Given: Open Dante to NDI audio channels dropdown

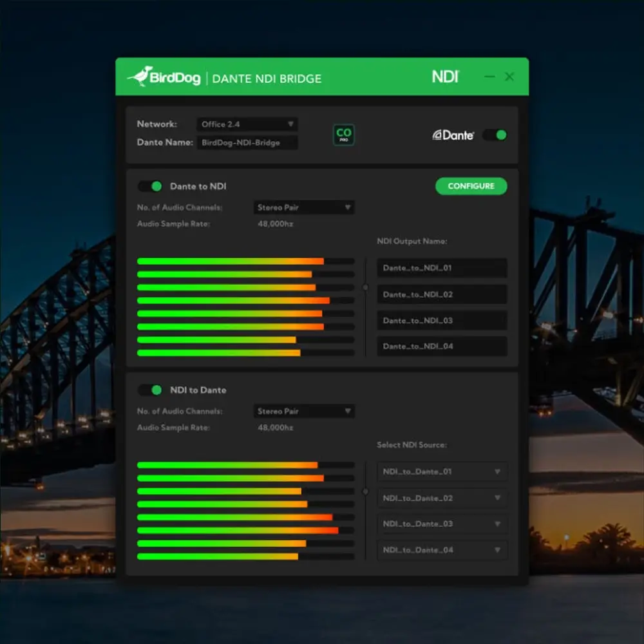Looking at the screenshot, I should click(305, 207).
